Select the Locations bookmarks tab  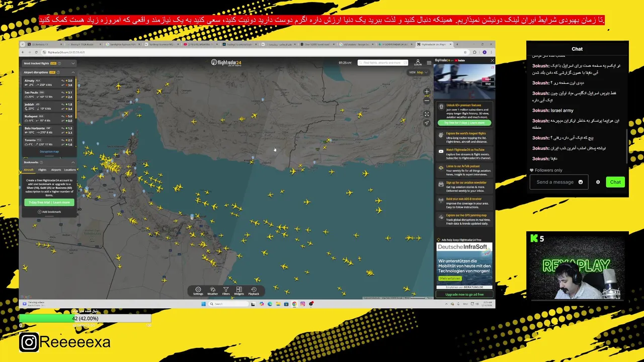coord(70,170)
